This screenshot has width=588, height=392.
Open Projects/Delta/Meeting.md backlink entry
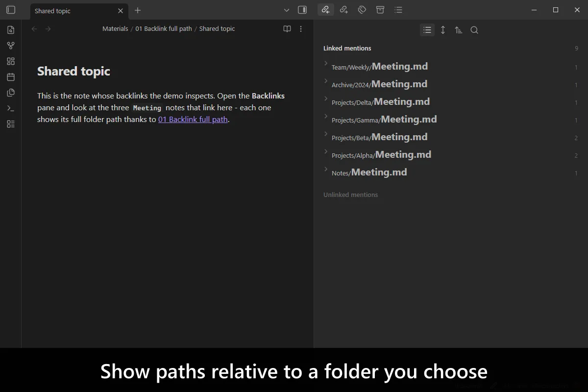point(381,102)
